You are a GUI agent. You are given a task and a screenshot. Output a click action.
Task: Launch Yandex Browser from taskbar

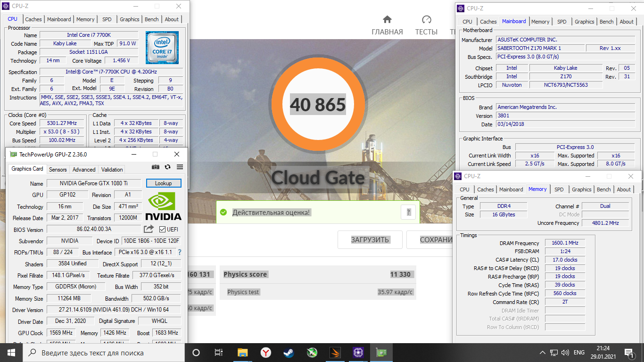point(266,353)
